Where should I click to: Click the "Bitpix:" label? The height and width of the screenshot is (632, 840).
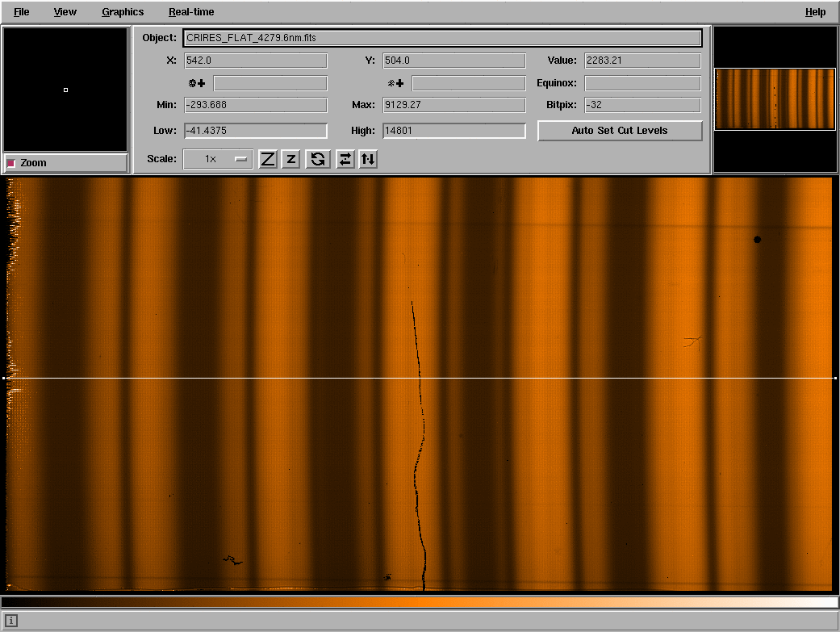[562, 105]
